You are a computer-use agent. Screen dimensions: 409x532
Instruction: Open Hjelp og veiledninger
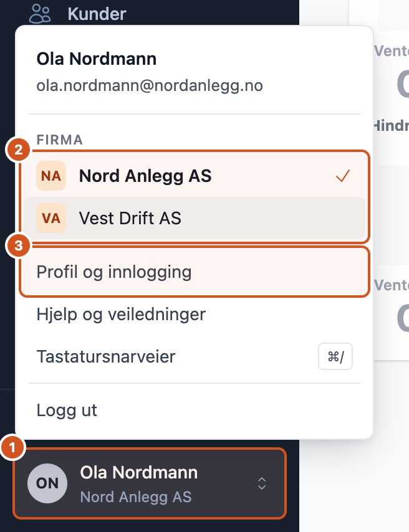[x=195, y=314]
